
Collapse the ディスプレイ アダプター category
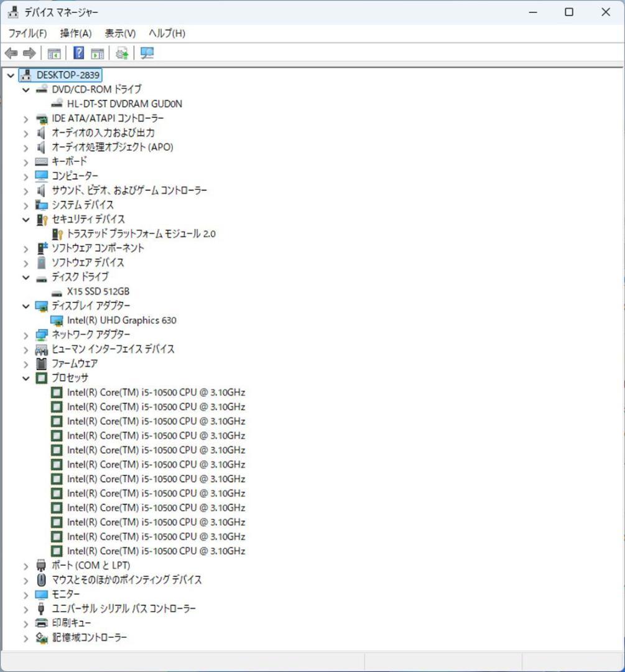(25, 306)
